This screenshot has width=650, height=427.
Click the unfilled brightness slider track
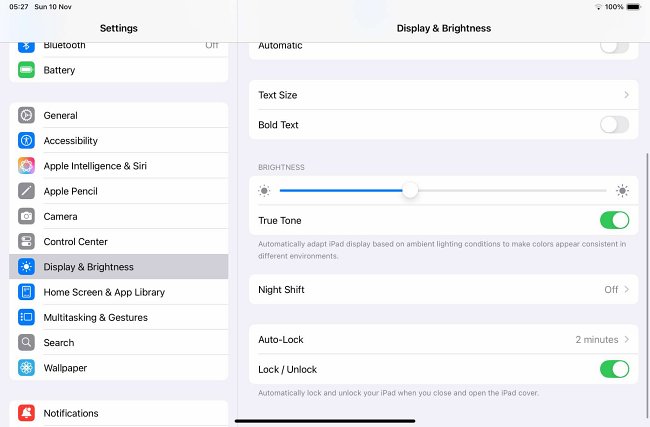click(512, 191)
